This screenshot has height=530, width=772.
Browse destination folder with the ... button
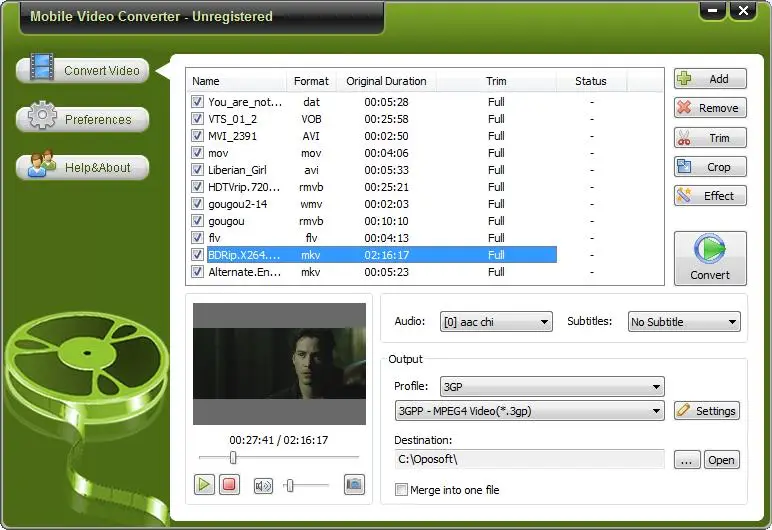[x=687, y=460]
